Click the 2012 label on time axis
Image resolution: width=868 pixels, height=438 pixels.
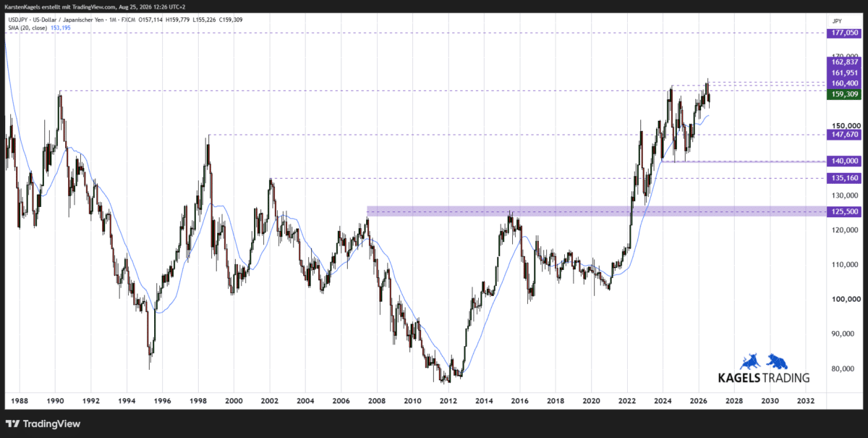pos(448,400)
